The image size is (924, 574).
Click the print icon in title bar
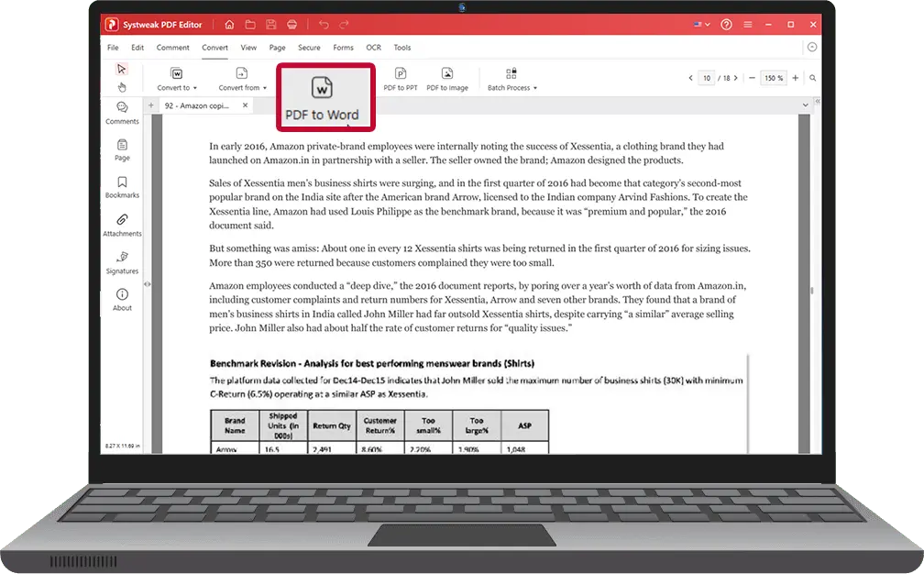291,24
